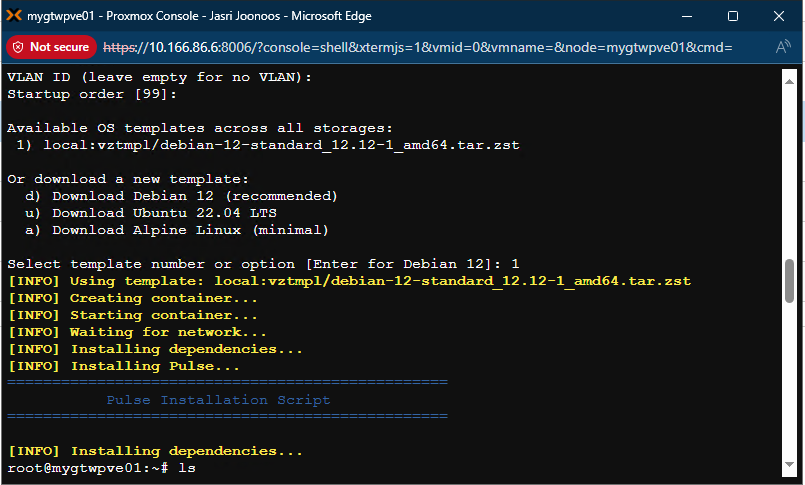This screenshot has height=485, width=805.
Task: Click the root@mygtwpve01 shell prompt line
Action: pyautogui.click(x=95, y=468)
